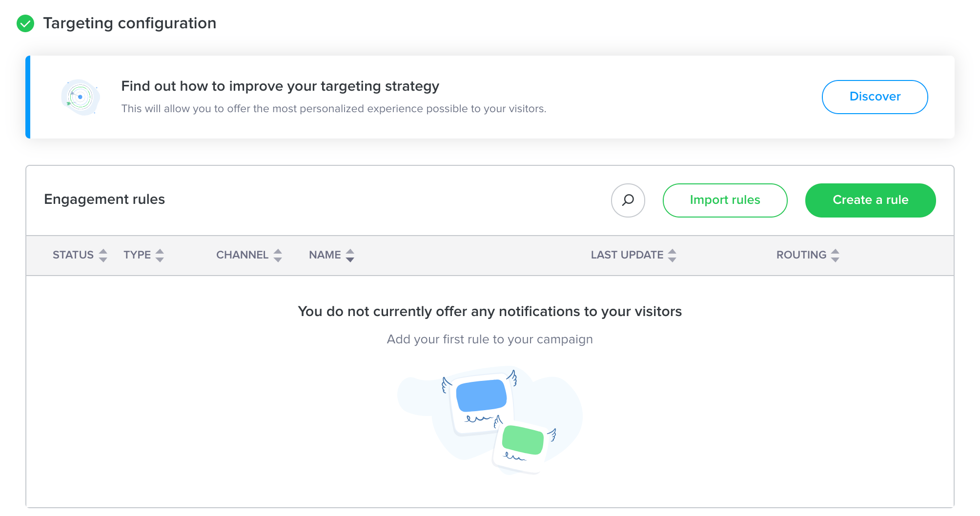Image resolution: width=980 pixels, height=516 pixels.
Task: Click the 'You do not currently offer any notifications' message
Action: [490, 312]
